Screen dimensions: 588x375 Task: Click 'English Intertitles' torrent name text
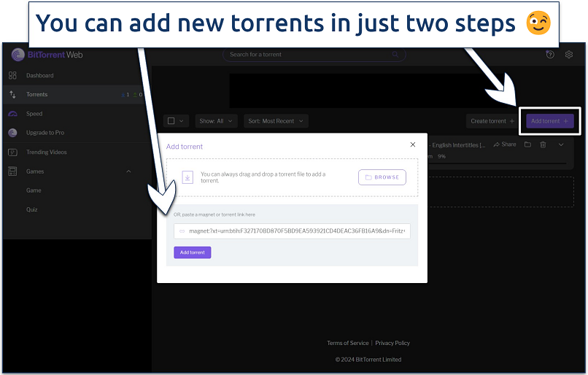click(x=459, y=145)
